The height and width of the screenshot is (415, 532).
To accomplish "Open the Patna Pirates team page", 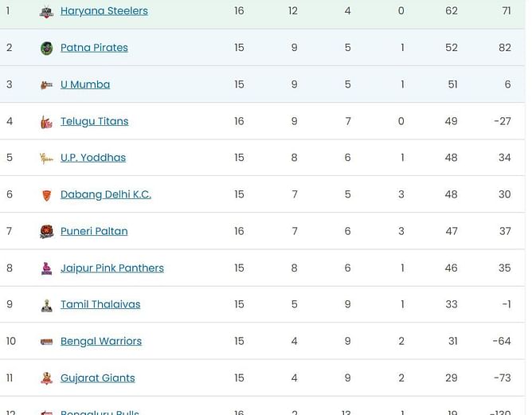I will [94, 48].
